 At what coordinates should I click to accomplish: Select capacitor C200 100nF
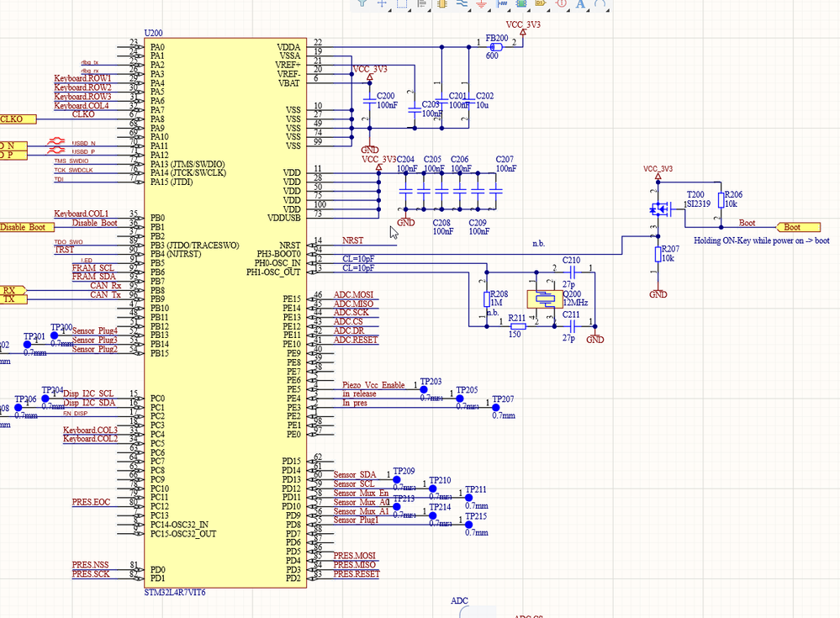pos(369,101)
